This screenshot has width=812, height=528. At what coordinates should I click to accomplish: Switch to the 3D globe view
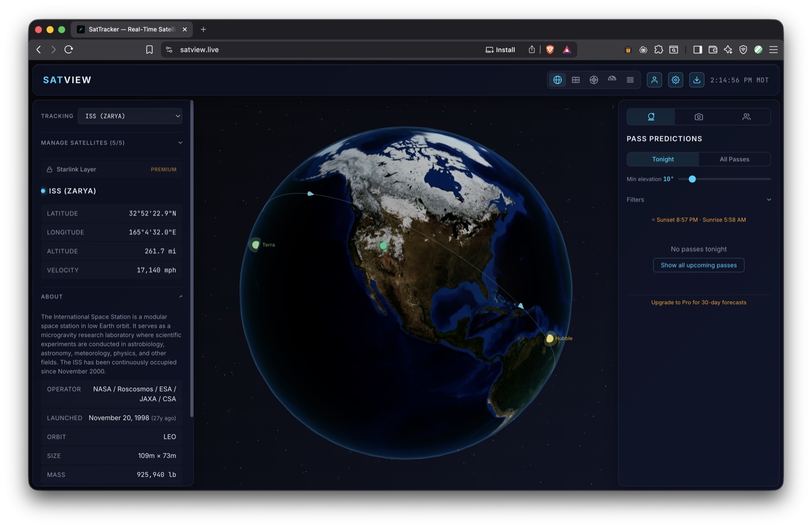click(557, 80)
